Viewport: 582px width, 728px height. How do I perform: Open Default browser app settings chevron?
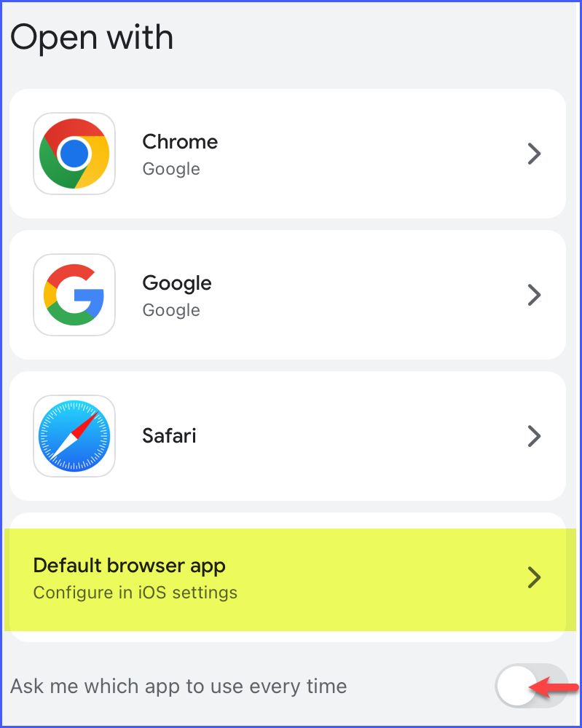534,577
